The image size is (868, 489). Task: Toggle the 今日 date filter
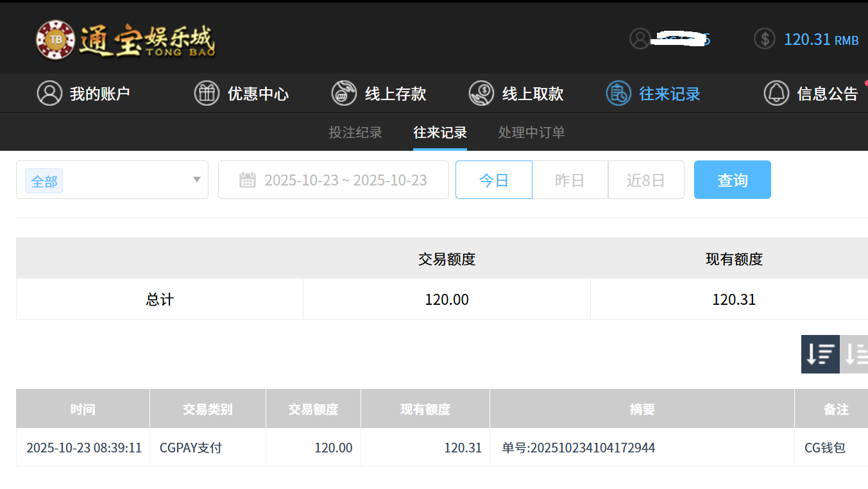pos(493,180)
